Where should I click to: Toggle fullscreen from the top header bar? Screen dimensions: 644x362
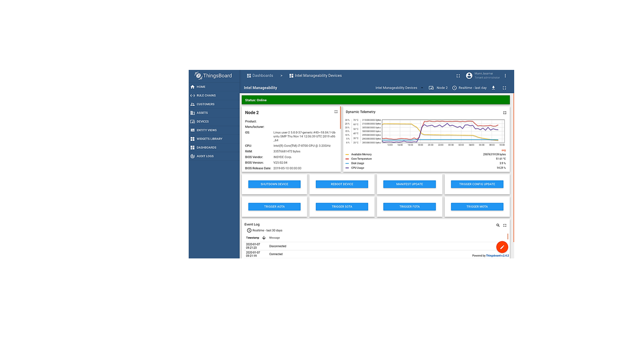(458, 76)
